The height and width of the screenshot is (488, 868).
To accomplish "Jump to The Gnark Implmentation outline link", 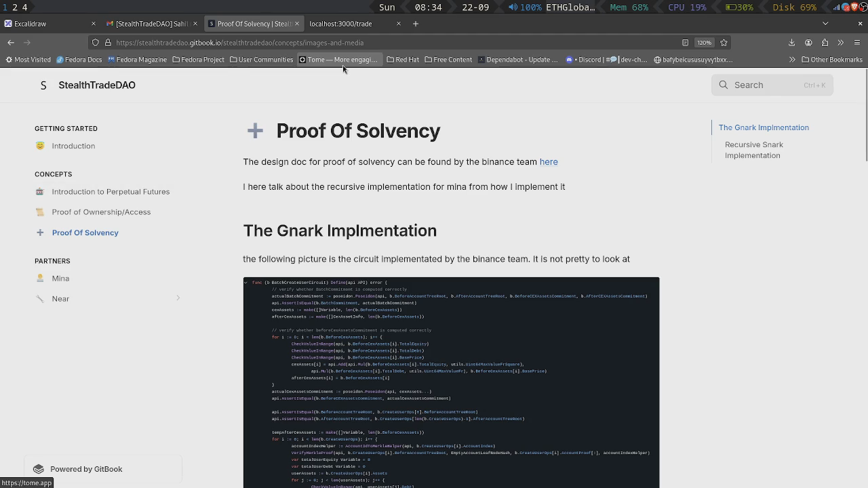I will pos(764,127).
